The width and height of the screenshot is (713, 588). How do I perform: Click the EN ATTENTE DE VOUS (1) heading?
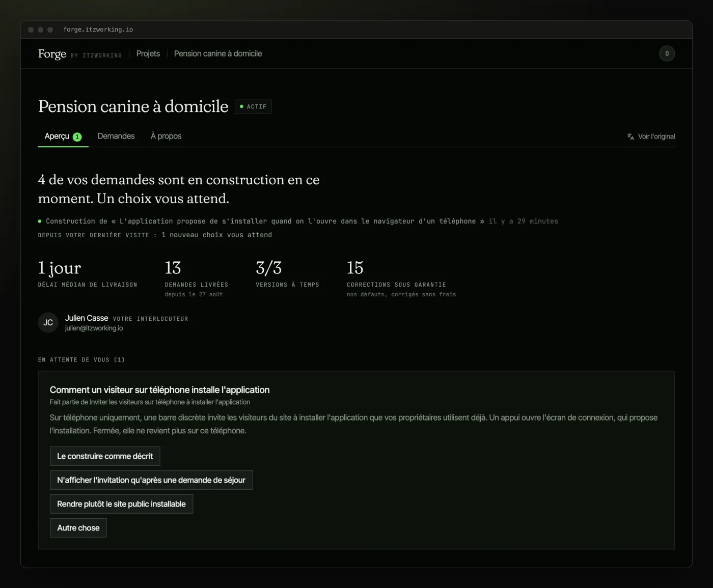click(81, 360)
